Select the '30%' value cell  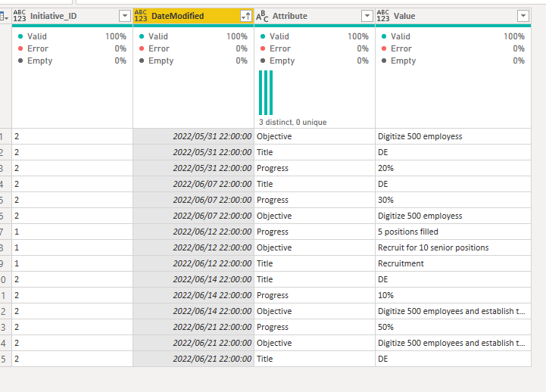tap(453, 200)
